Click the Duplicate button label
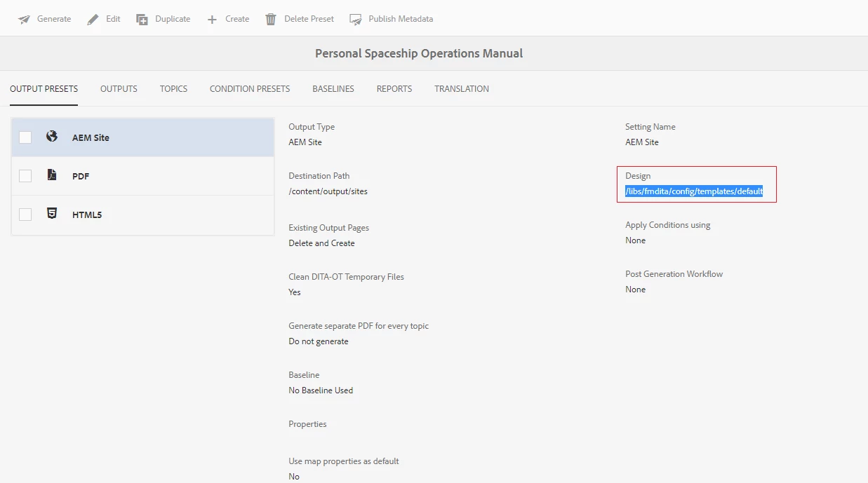This screenshot has width=868, height=483. [173, 19]
